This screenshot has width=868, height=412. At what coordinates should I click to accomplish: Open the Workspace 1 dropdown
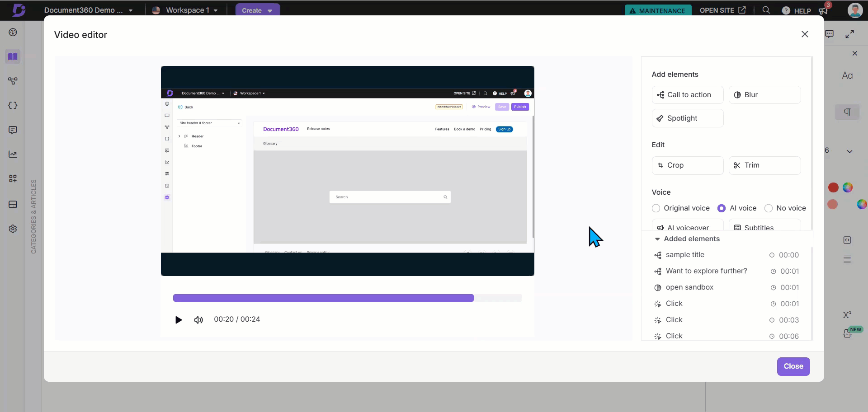point(185,10)
